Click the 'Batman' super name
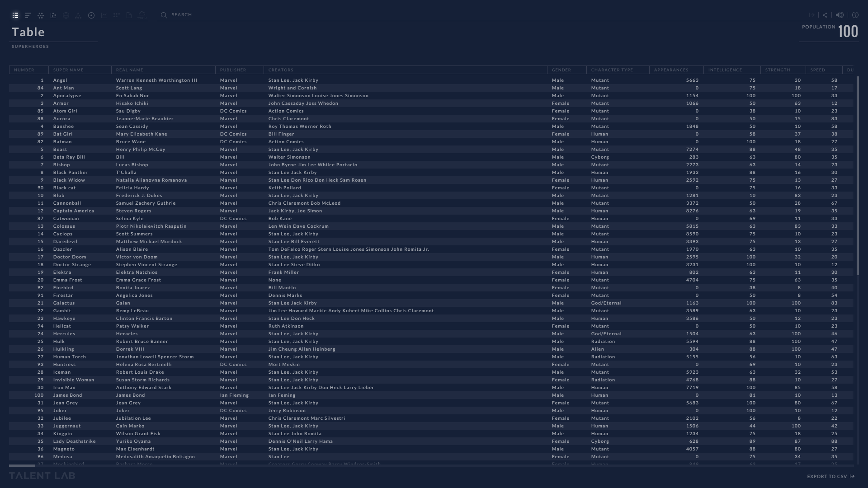Screen dimensions: 868x488 (x=62, y=142)
